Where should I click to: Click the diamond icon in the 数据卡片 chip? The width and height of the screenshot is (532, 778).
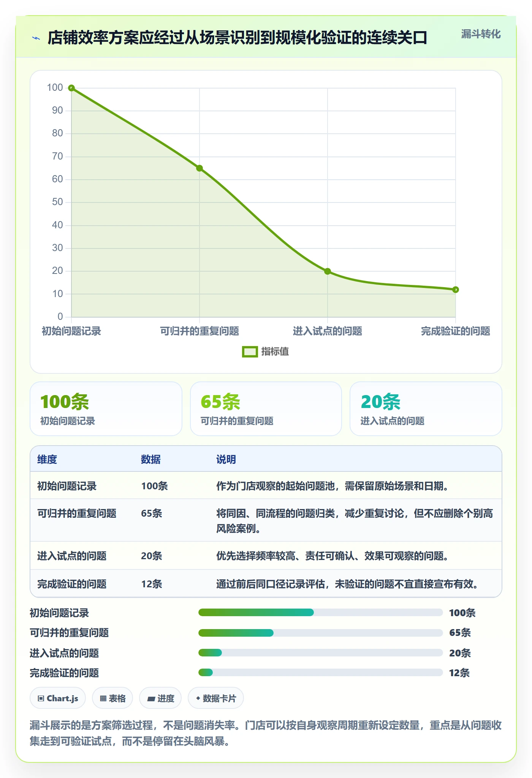(198, 698)
